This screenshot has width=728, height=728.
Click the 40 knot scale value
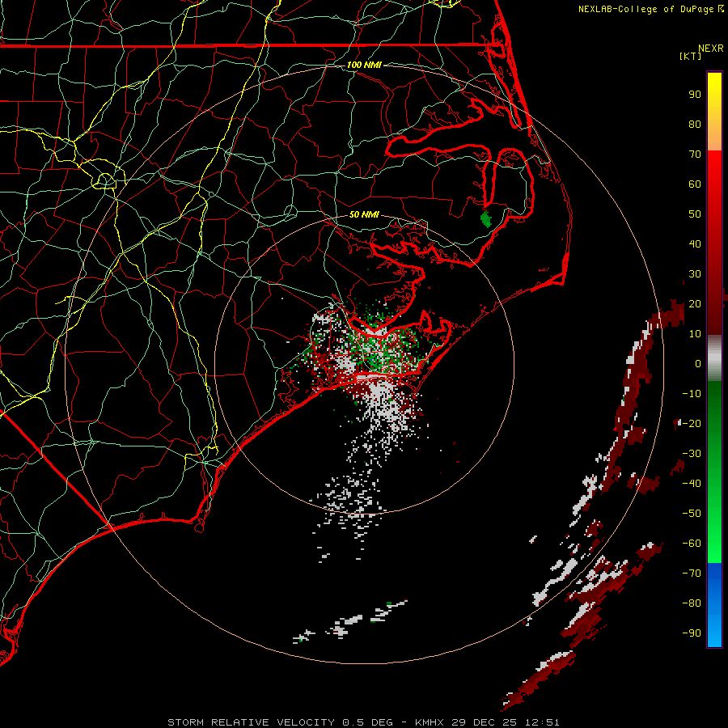click(x=695, y=243)
